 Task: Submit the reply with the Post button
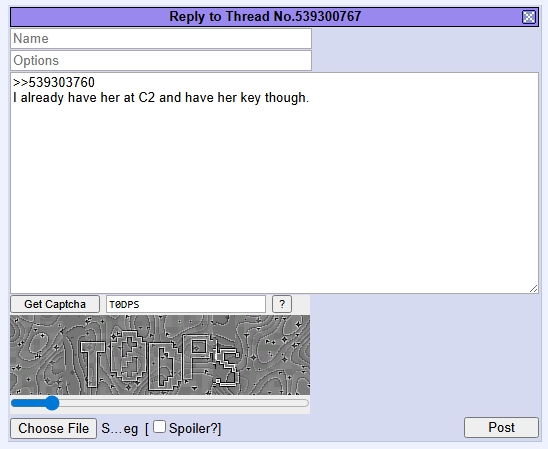(x=501, y=427)
